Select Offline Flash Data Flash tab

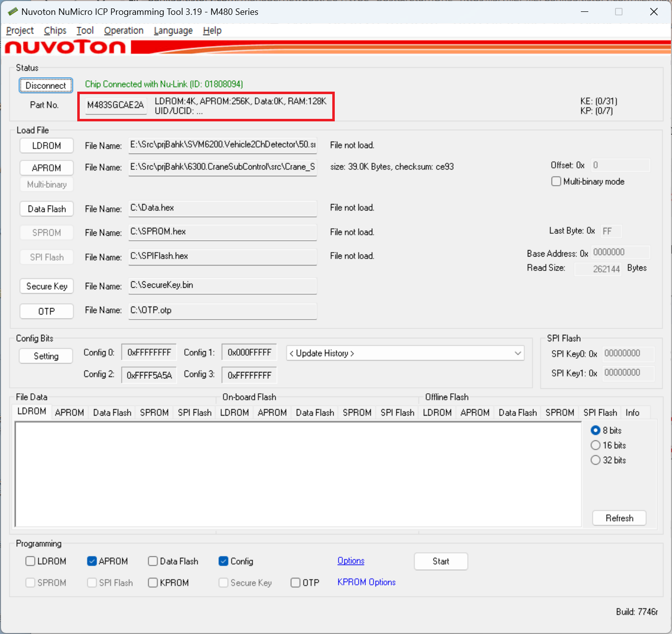tap(518, 413)
